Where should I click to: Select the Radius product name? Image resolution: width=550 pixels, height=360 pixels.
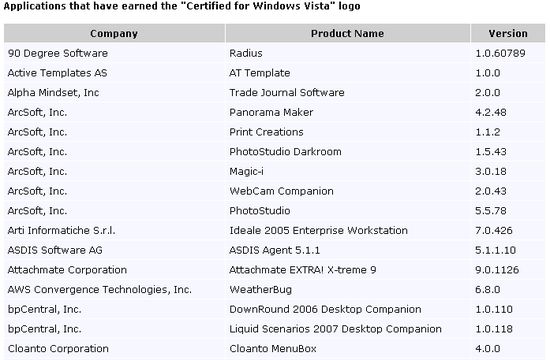point(246,53)
